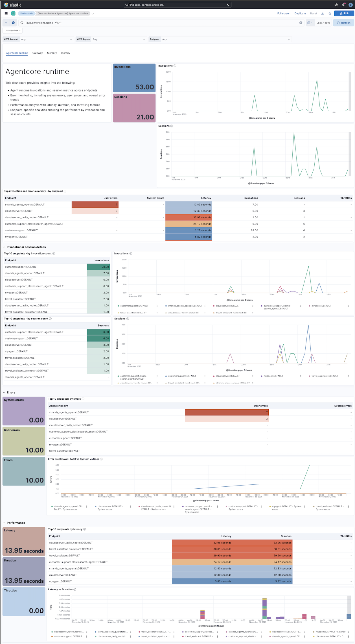Open the AWS Region dropdown

pos(119,39)
